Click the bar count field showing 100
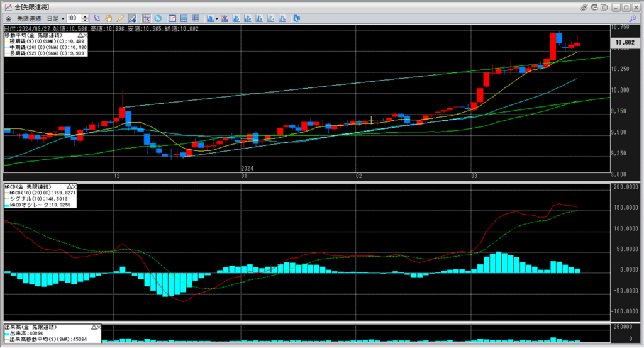644x348 pixels. [x=72, y=18]
